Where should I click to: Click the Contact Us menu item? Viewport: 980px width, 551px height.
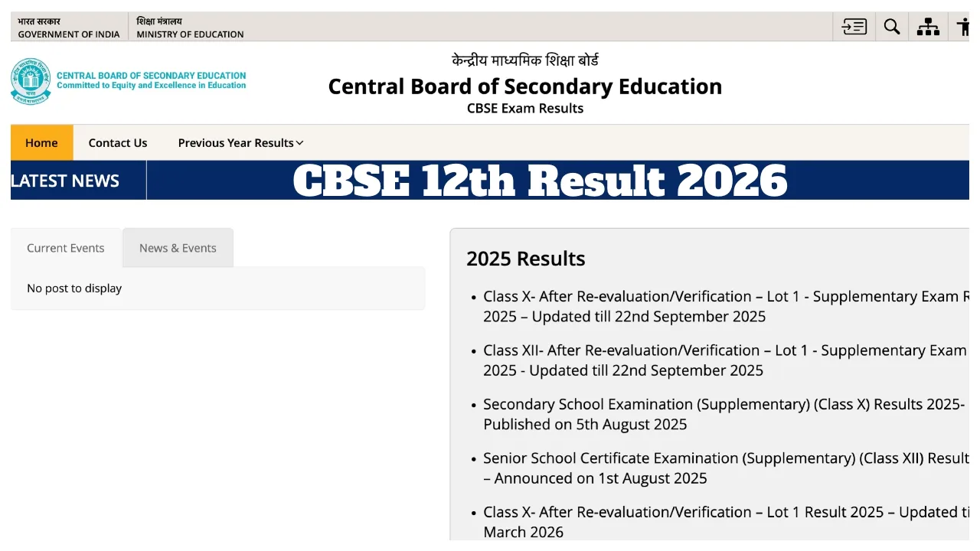(x=117, y=142)
